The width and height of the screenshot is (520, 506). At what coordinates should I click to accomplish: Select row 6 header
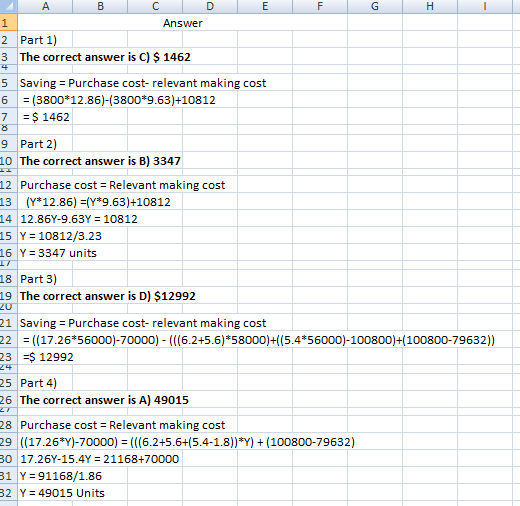pyautogui.click(x=9, y=99)
